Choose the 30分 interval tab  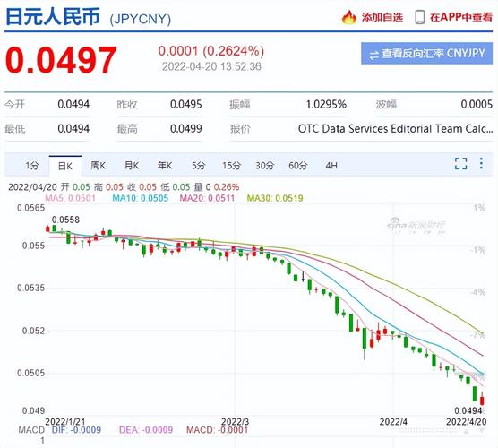264,166
